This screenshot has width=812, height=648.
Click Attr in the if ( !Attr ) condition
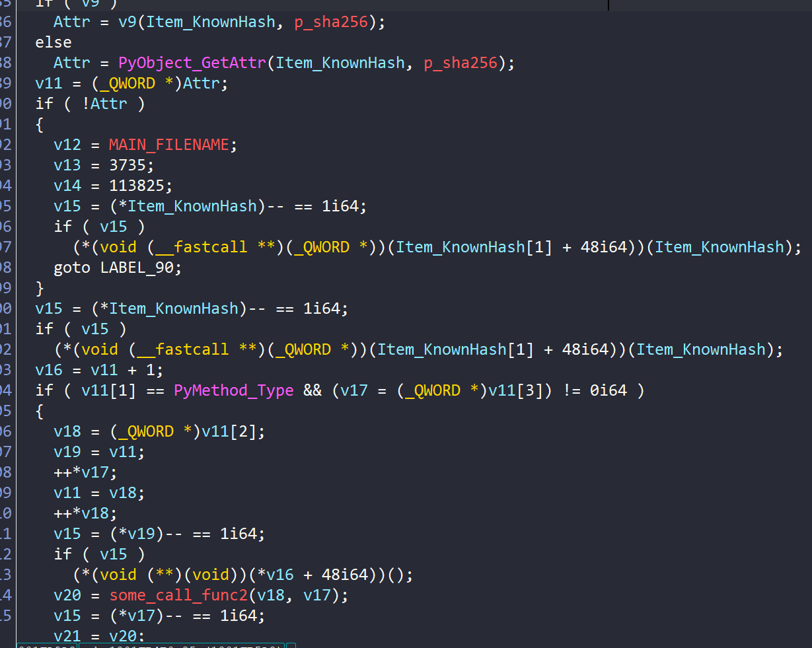tap(108, 104)
